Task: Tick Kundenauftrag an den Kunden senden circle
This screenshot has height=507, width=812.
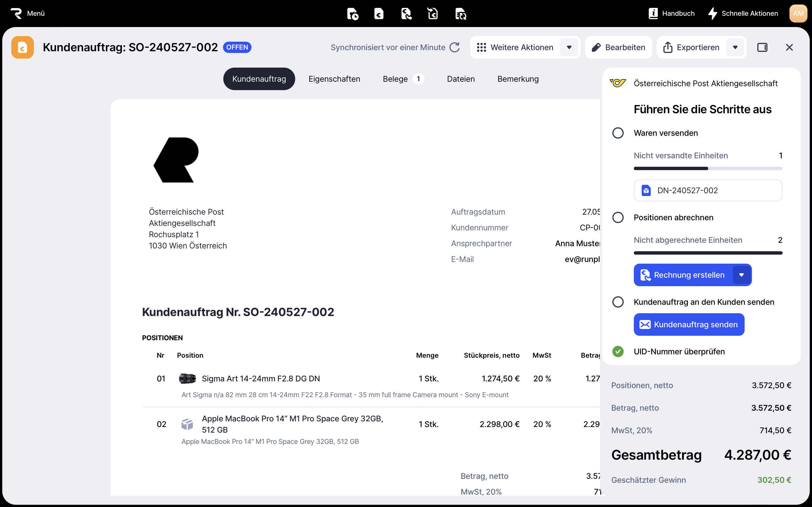Action: 618,302
